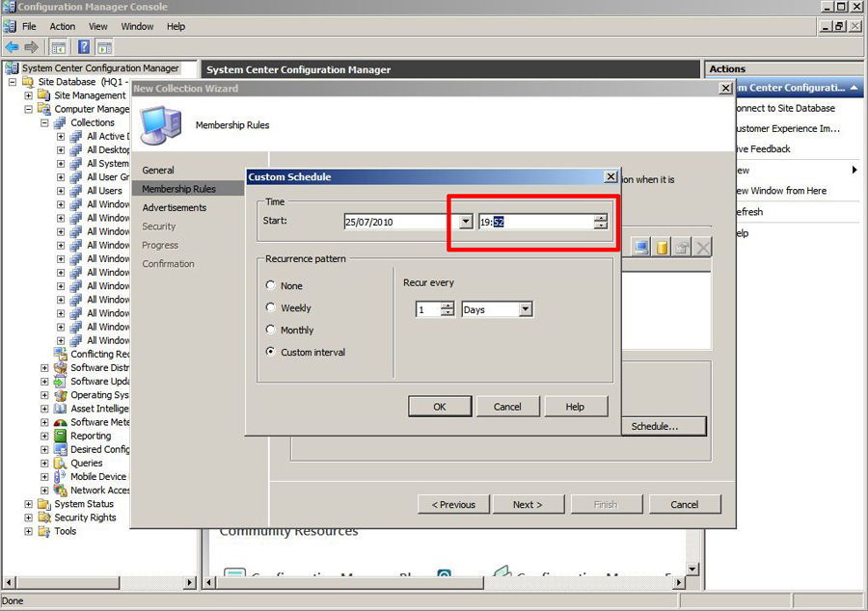Click the center pane scroll-down arrow
Viewport: 868px width, 611px height.
click(692, 569)
